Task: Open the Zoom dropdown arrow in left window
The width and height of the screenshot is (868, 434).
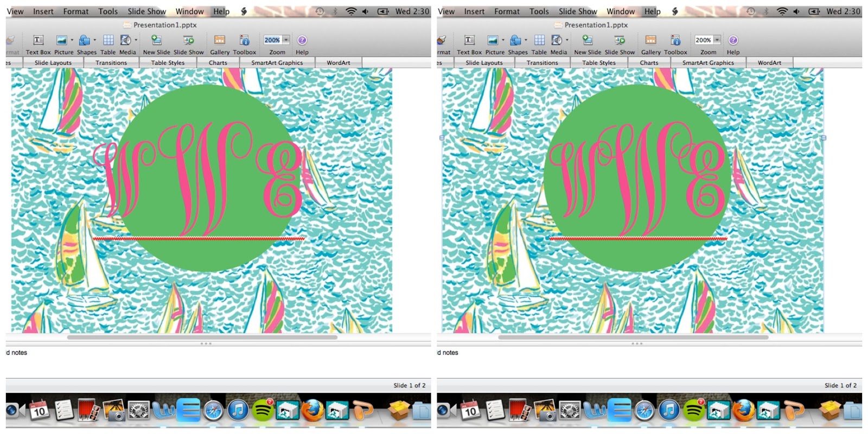Action: click(286, 40)
